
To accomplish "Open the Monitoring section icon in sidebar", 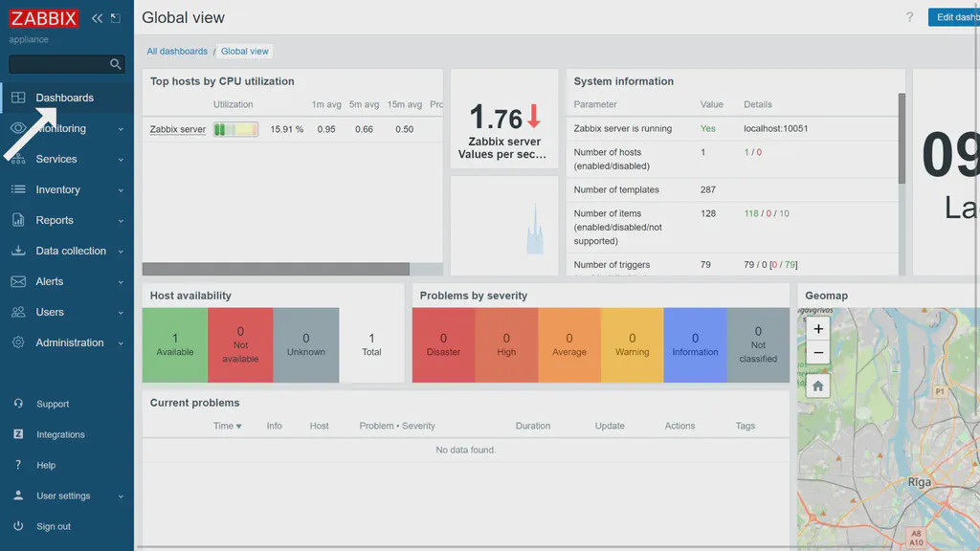I will point(20,128).
